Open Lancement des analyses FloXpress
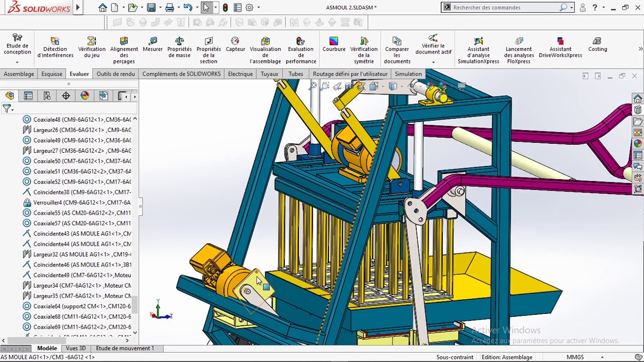The width and height of the screenshot is (644, 362). (x=519, y=50)
